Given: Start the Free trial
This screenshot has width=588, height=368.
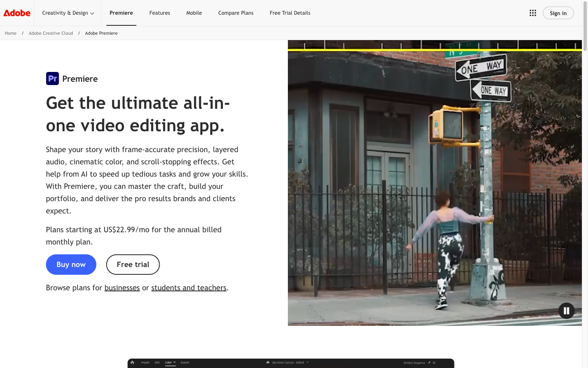Looking at the screenshot, I should pyautogui.click(x=133, y=265).
